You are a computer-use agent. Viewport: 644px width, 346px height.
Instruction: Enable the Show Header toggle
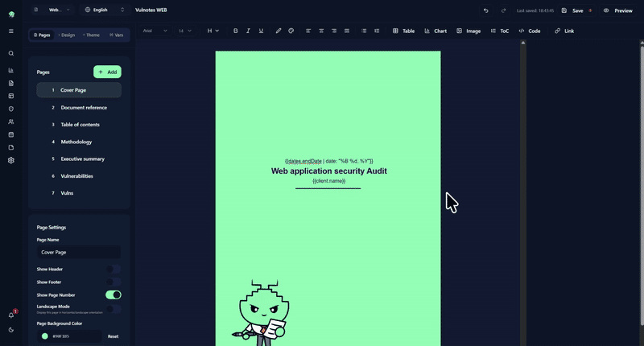coord(114,269)
